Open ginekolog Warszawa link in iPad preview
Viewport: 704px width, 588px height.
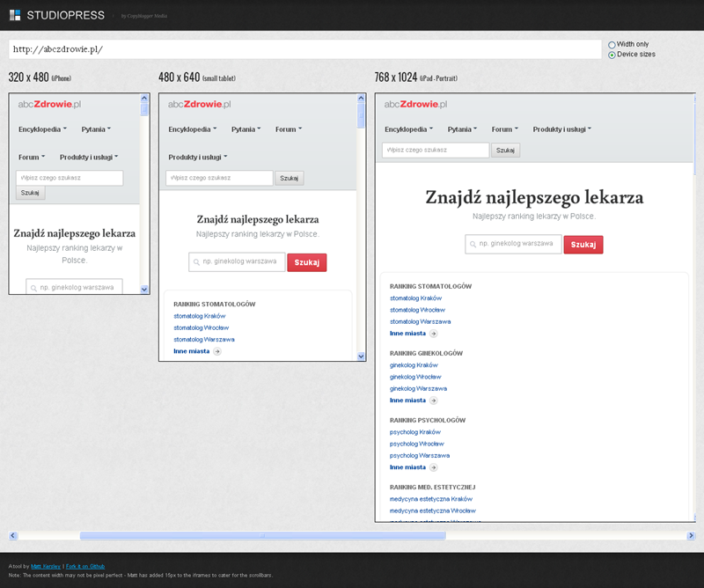coord(419,388)
